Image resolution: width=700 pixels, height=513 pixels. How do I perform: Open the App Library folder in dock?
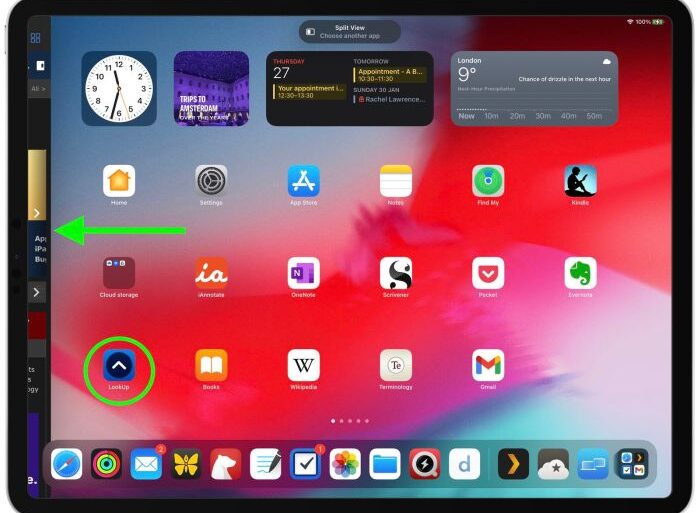pyautogui.click(x=633, y=464)
